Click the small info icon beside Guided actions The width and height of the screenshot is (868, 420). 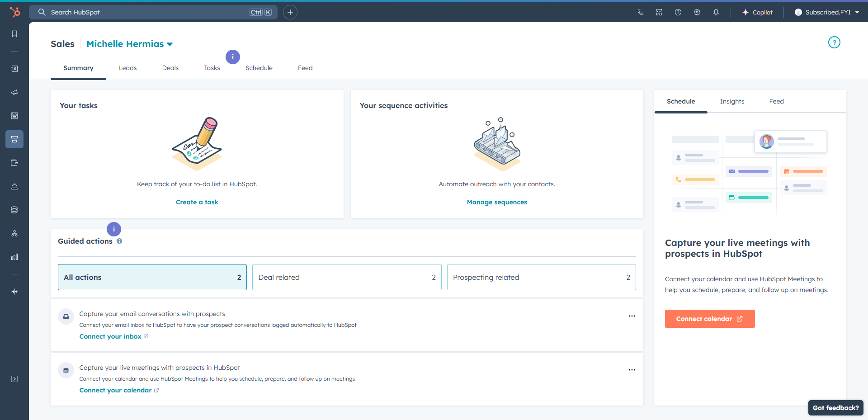tap(119, 241)
